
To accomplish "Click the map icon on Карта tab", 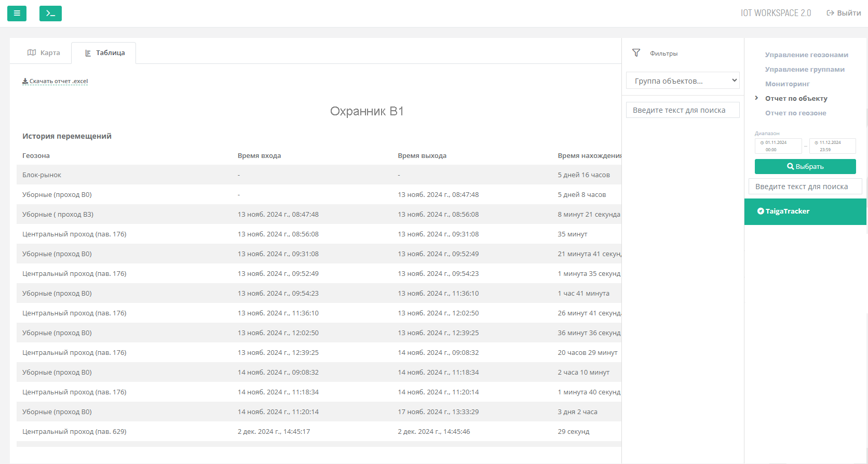I will click(32, 52).
